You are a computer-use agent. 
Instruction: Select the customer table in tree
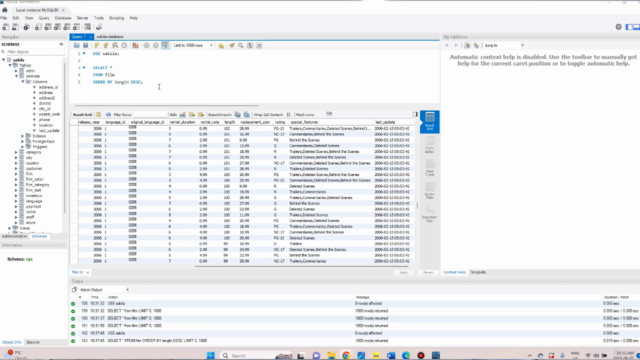(x=34, y=169)
